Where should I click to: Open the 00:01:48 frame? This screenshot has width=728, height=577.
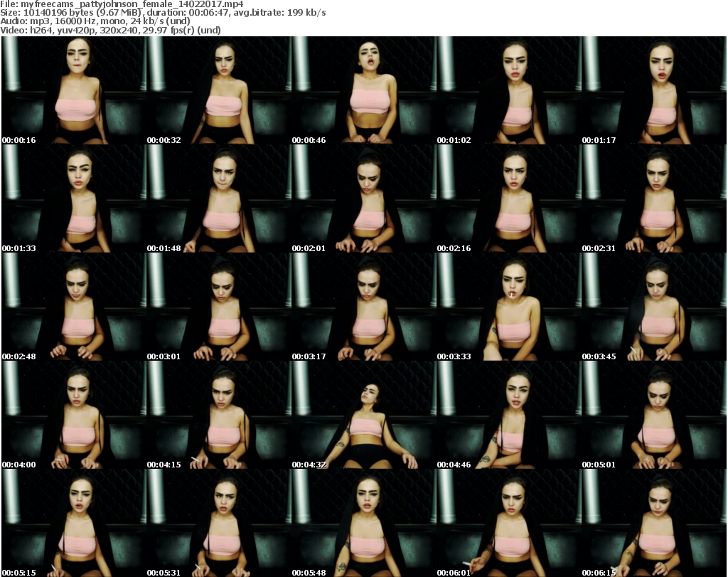219,198
